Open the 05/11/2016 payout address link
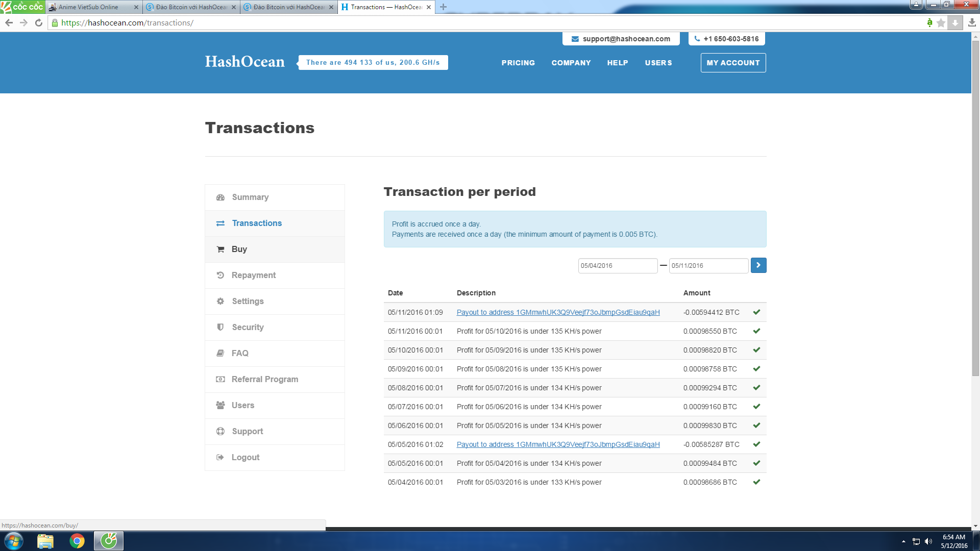The width and height of the screenshot is (980, 551). click(x=558, y=312)
